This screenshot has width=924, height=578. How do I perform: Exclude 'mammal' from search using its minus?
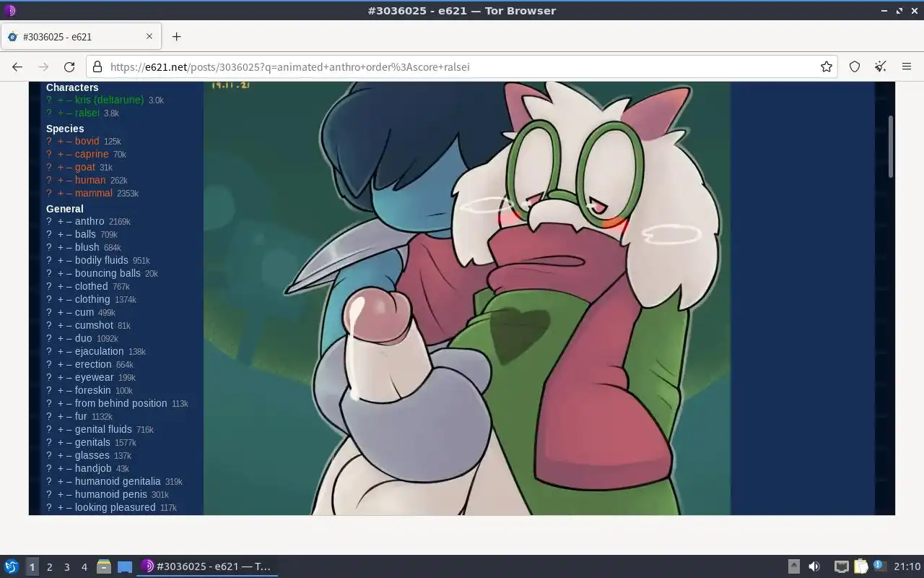69,193
